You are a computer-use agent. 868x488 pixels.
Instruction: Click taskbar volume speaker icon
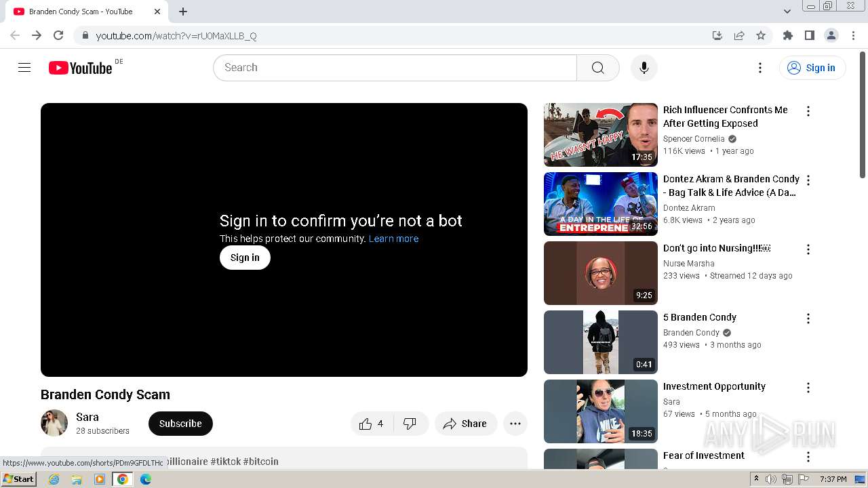(x=771, y=479)
